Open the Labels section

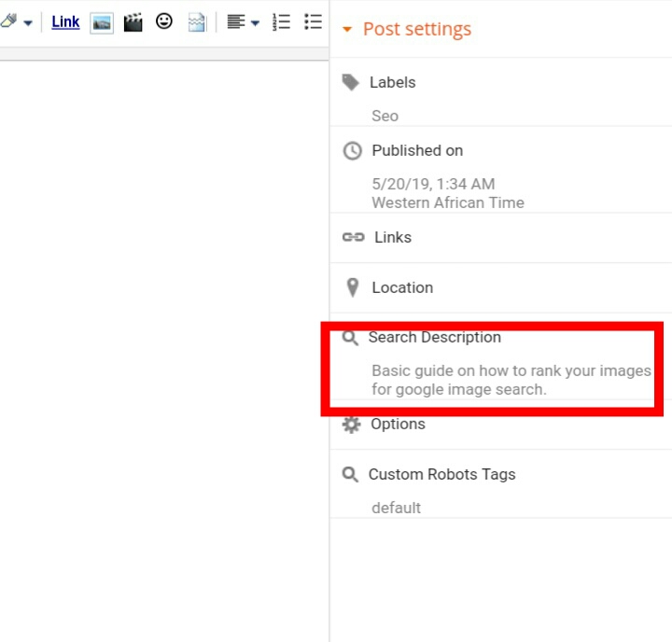point(393,82)
